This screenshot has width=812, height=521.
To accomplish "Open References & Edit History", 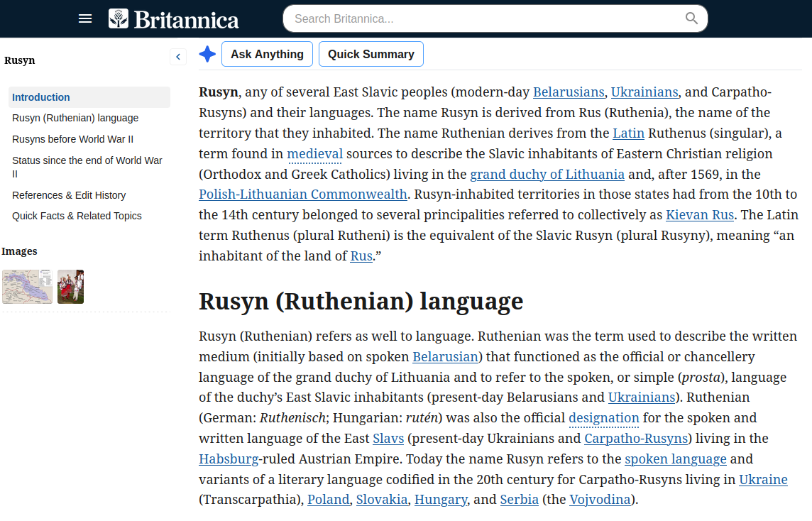I will point(69,195).
